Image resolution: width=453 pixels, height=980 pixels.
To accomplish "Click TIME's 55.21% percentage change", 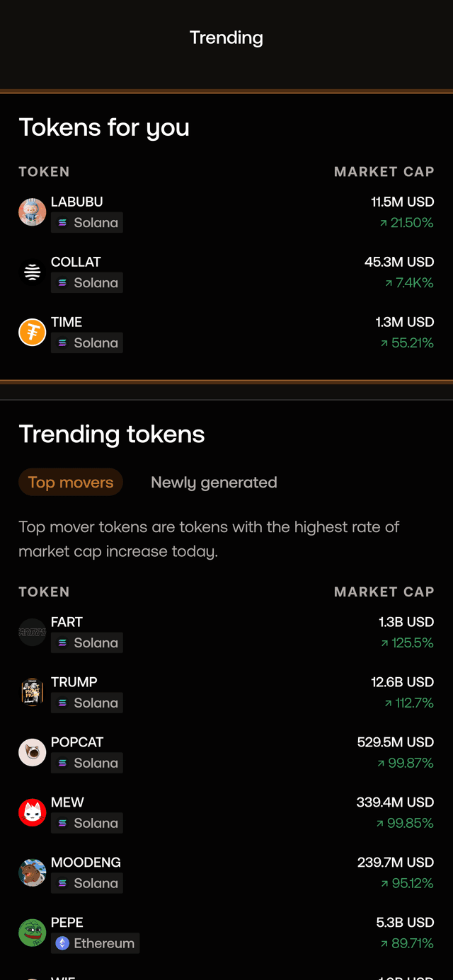I will click(405, 342).
